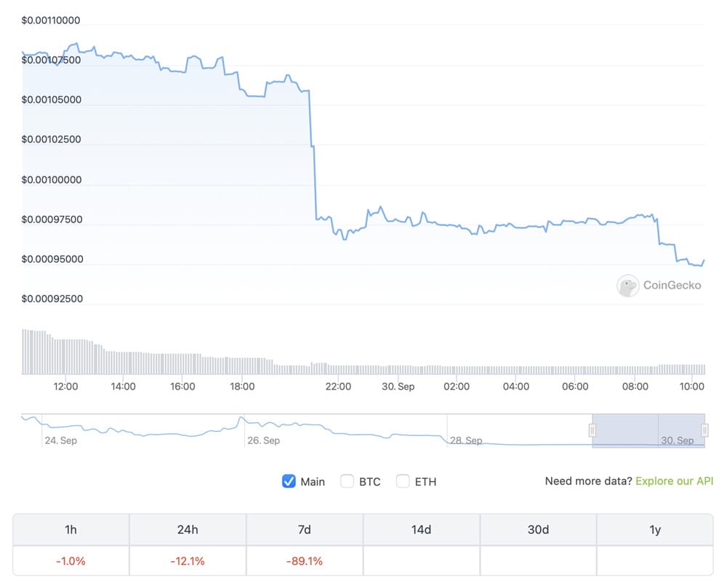Screen dimensions: 727x588
Task: Click the left range navigator handle
Action: click(x=593, y=431)
